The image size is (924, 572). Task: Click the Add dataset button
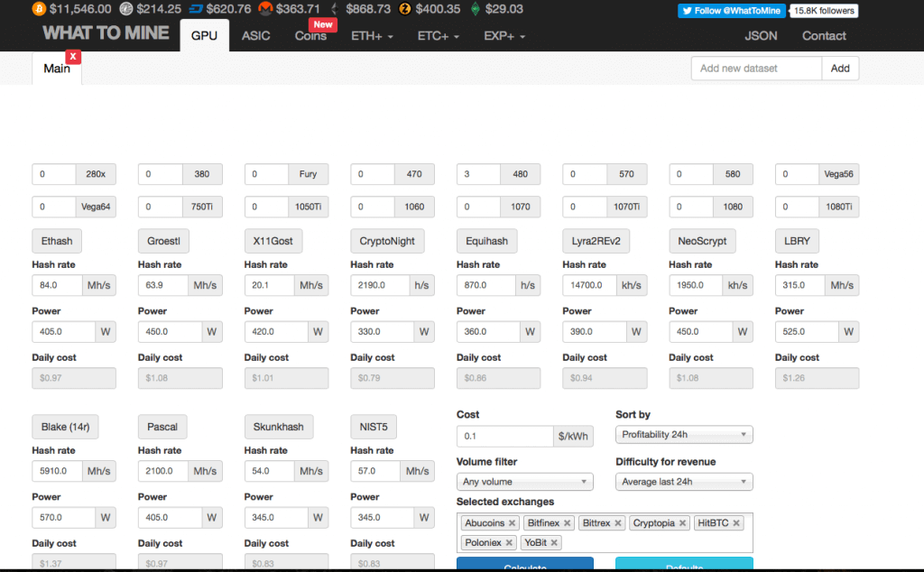coord(840,69)
